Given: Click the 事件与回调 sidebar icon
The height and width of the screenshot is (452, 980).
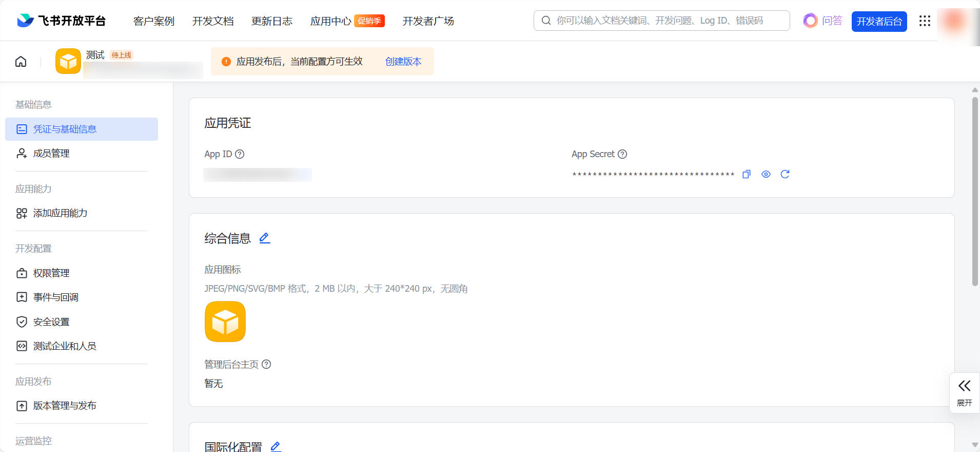Looking at the screenshot, I should tap(22, 297).
